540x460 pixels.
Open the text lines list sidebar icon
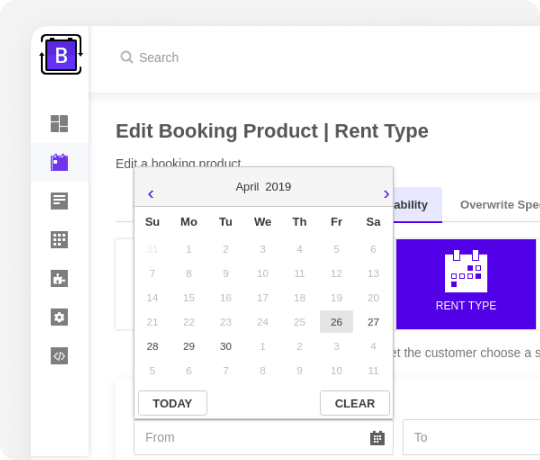tap(59, 201)
